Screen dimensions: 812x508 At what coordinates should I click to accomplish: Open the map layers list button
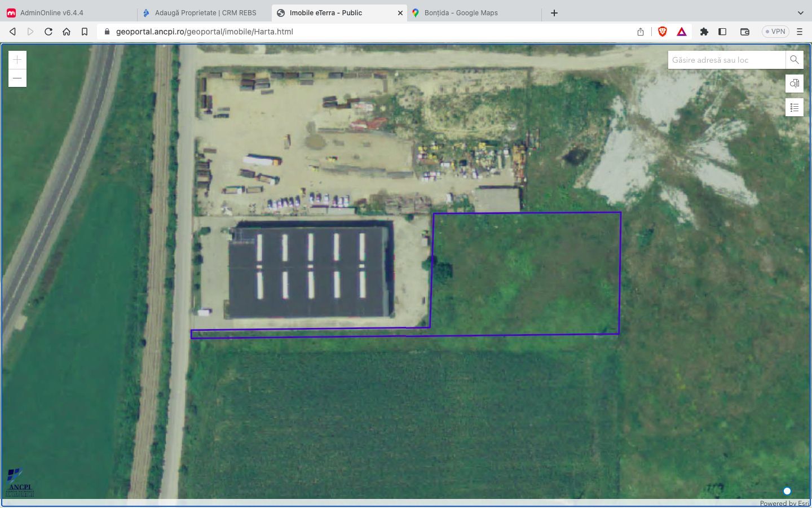click(x=794, y=84)
